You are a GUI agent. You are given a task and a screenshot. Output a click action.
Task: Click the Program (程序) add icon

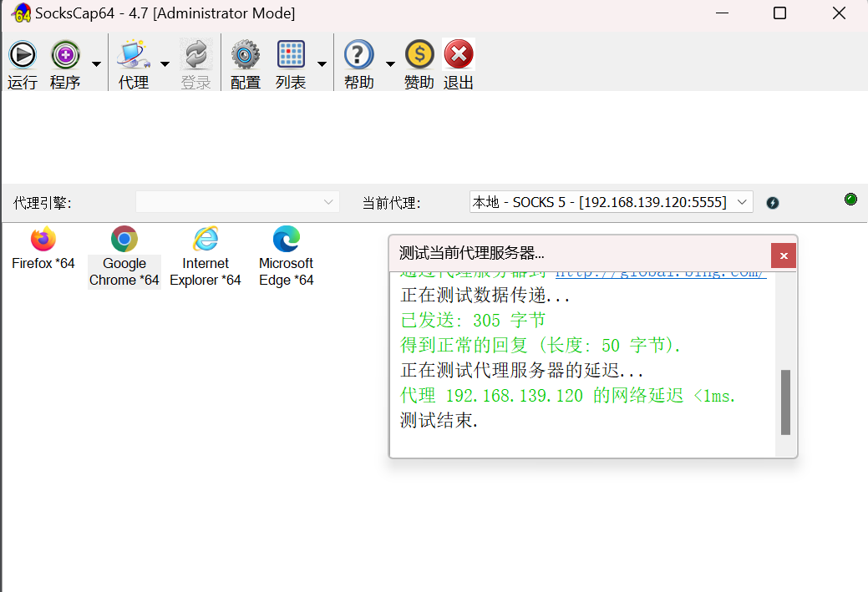65,56
